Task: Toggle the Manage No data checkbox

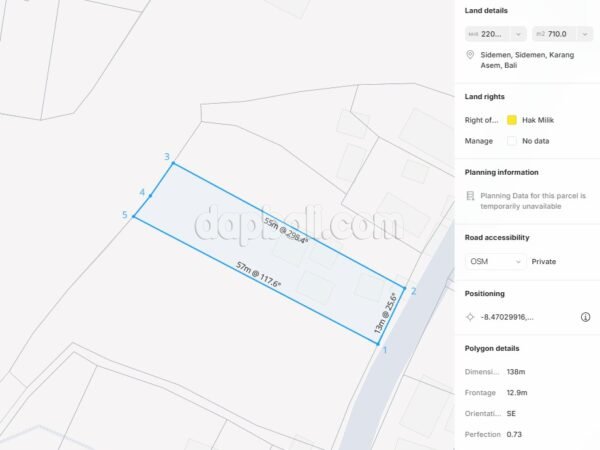Action: tap(512, 141)
